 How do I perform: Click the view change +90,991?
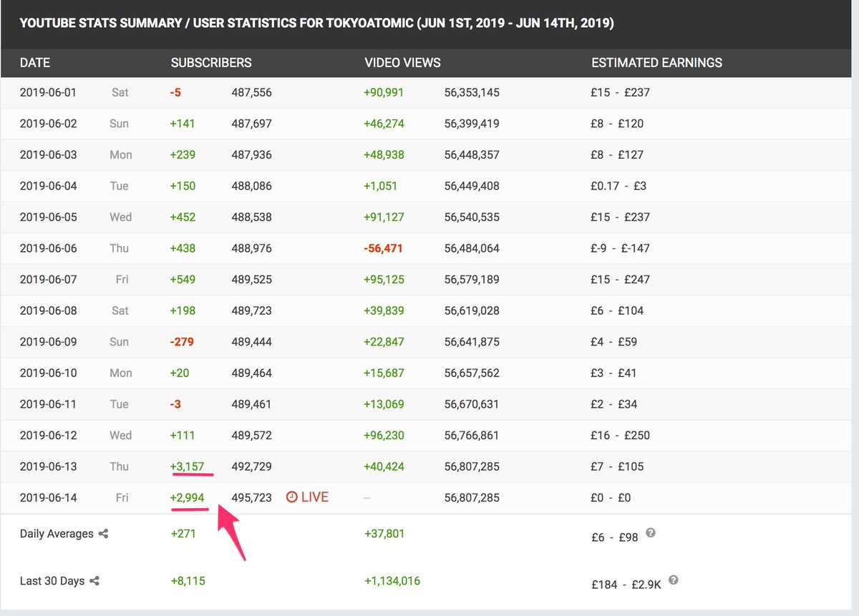click(x=384, y=92)
